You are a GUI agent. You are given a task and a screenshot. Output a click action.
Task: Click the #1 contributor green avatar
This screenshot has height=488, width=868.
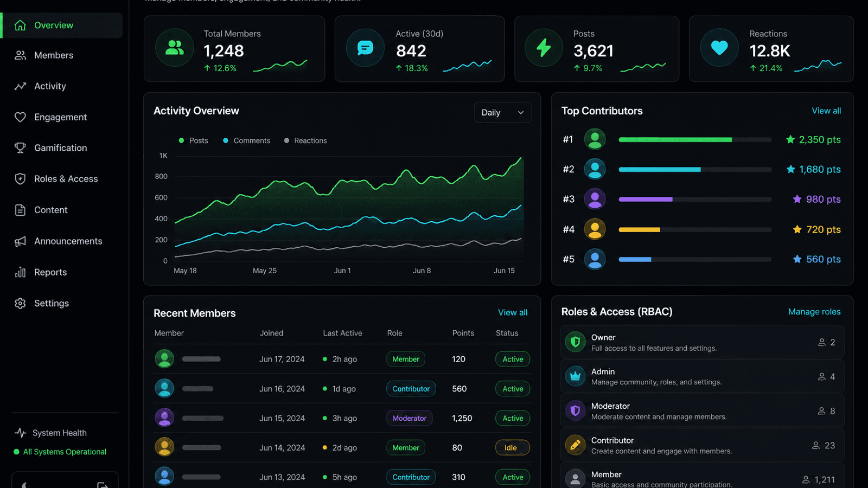coord(595,139)
